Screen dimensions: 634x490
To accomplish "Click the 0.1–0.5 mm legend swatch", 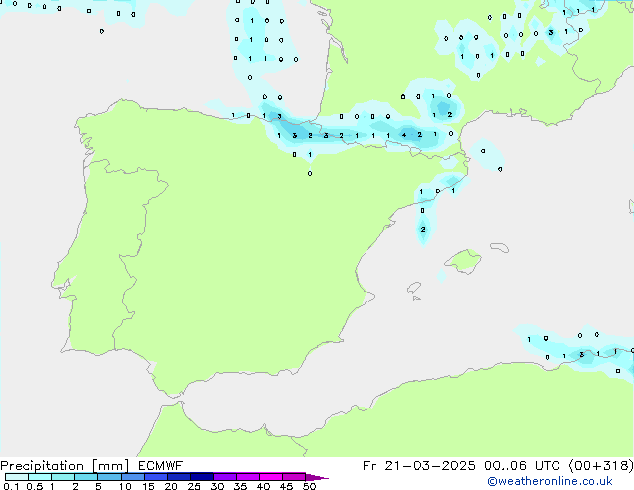I will [17, 477].
